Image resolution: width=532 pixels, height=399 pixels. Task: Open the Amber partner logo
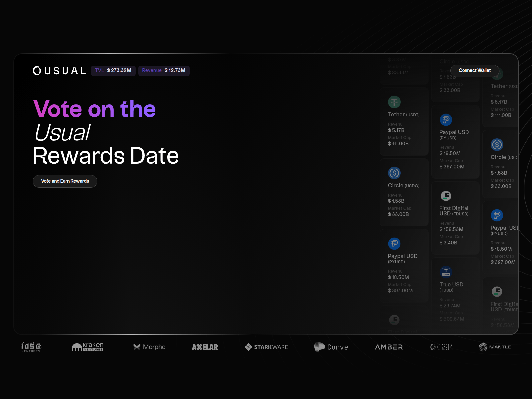(389, 347)
